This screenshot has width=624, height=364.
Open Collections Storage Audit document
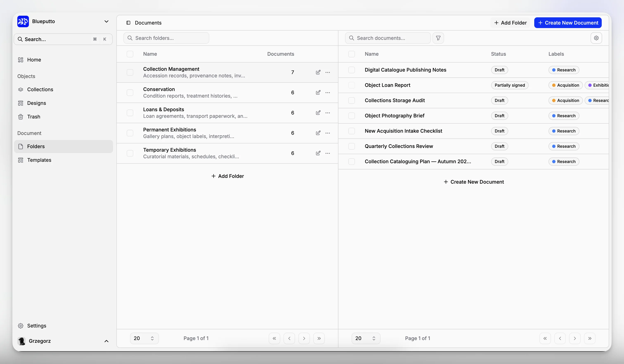(395, 100)
